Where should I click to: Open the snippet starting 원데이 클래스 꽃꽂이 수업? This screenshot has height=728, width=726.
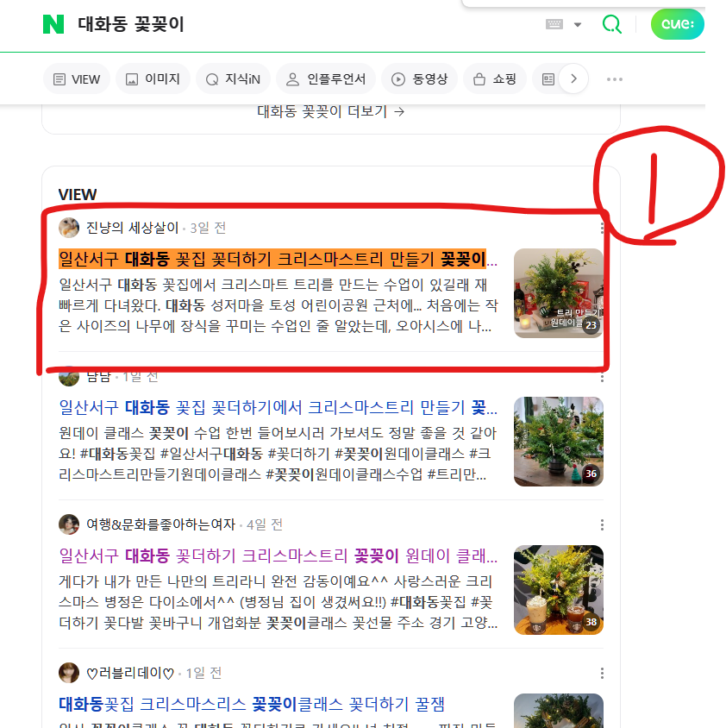278,454
